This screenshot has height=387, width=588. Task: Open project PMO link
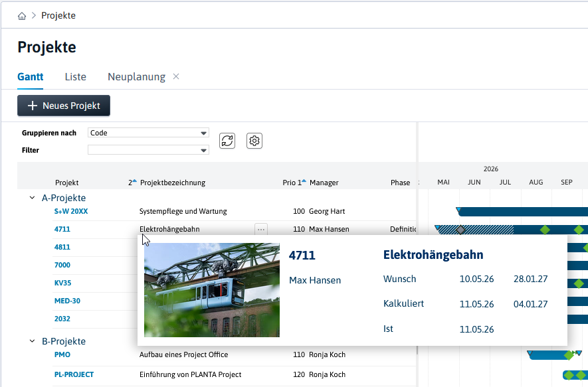62,354
